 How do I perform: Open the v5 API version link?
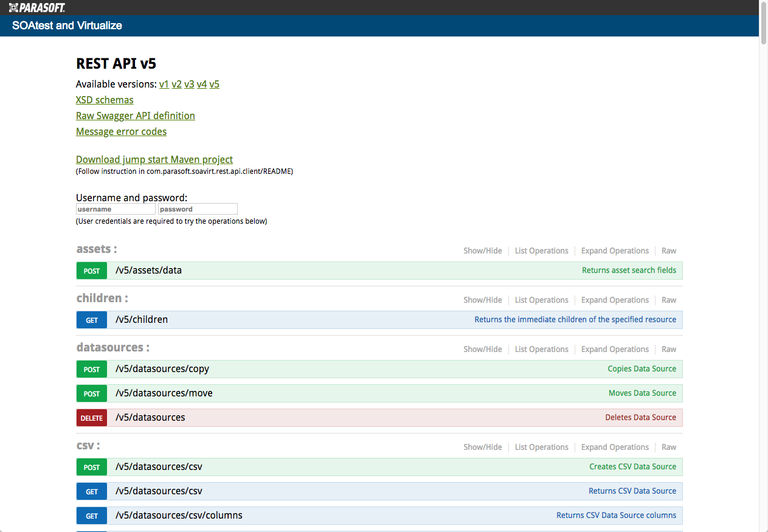click(215, 85)
